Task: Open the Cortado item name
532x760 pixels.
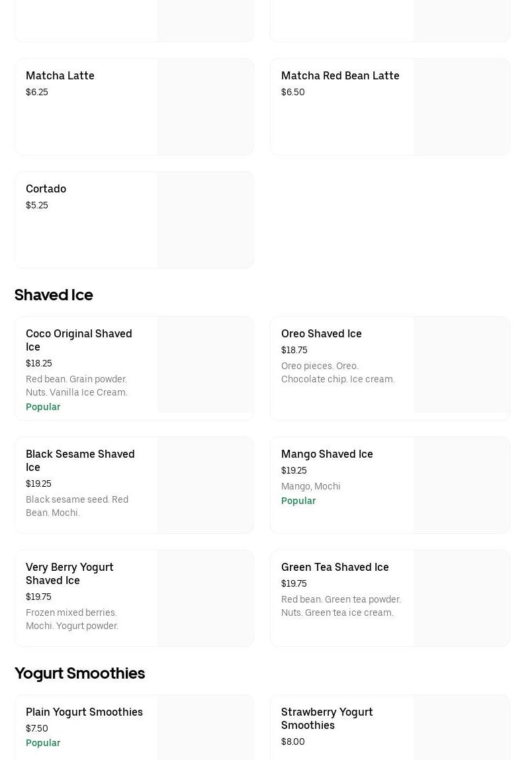Action: 46,189
